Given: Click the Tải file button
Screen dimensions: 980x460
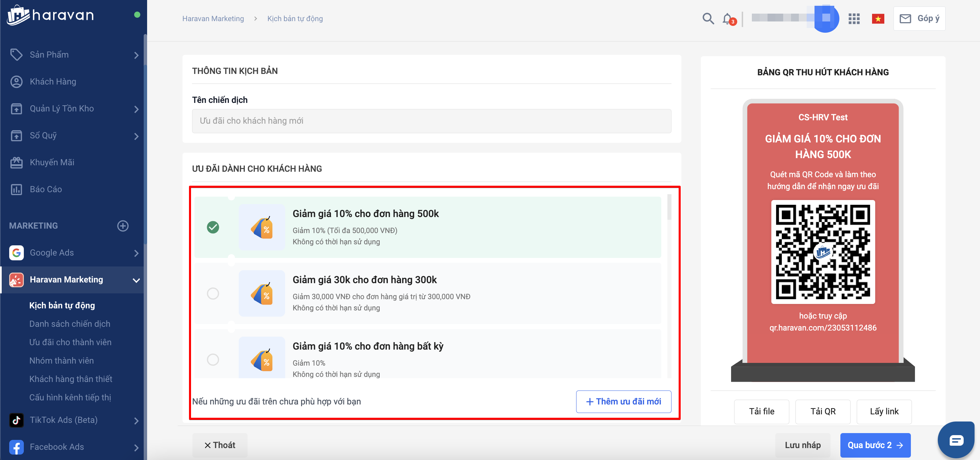Looking at the screenshot, I should 761,411.
